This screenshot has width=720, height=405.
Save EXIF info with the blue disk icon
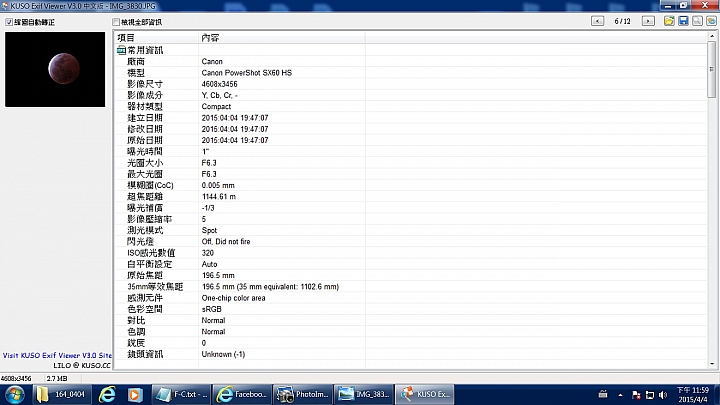click(x=683, y=21)
